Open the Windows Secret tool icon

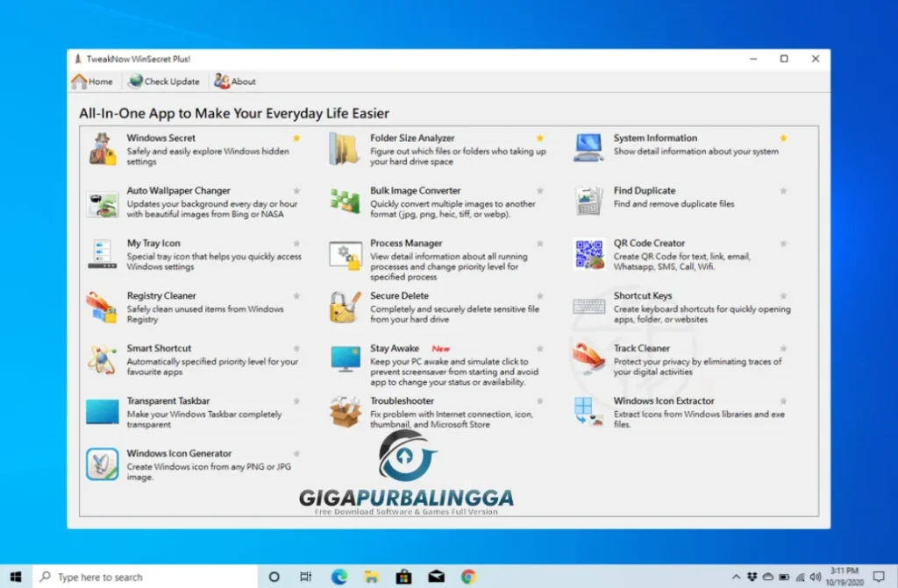pos(102,149)
